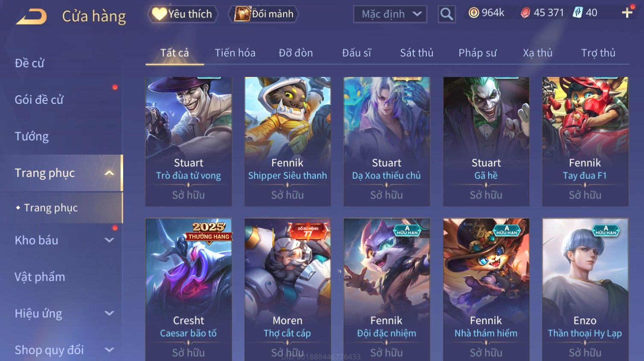Tap the gold coin balance icon
This screenshot has width=644, height=361.
tap(473, 13)
